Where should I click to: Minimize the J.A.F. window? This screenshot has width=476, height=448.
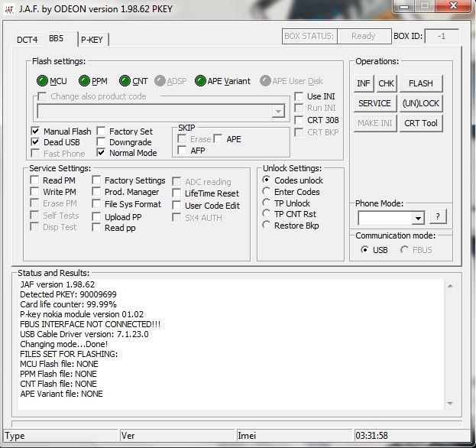click(404, 6)
